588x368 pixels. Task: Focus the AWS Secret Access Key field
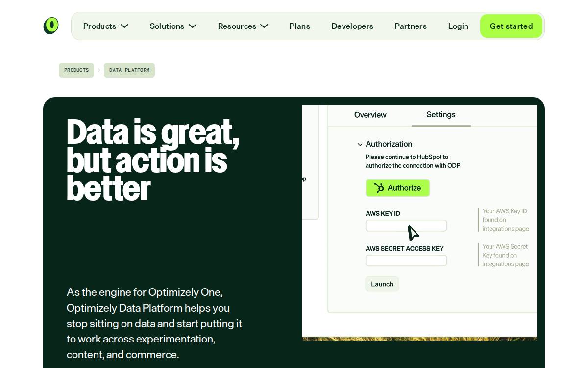click(406, 261)
